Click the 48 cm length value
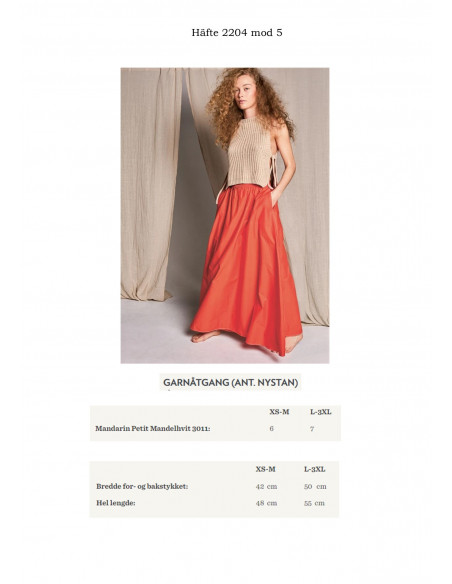 click(x=266, y=503)
